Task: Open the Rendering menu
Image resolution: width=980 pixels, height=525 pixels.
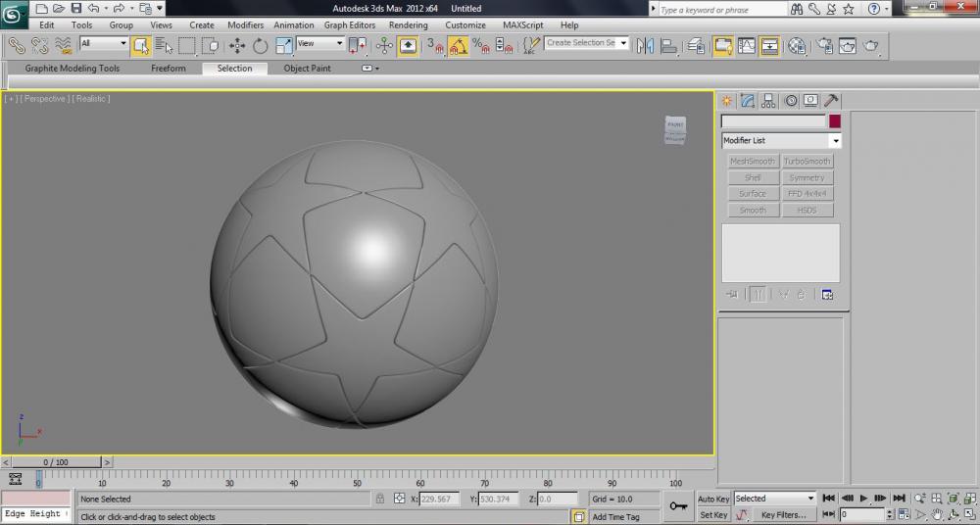Action: coord(408,24)
